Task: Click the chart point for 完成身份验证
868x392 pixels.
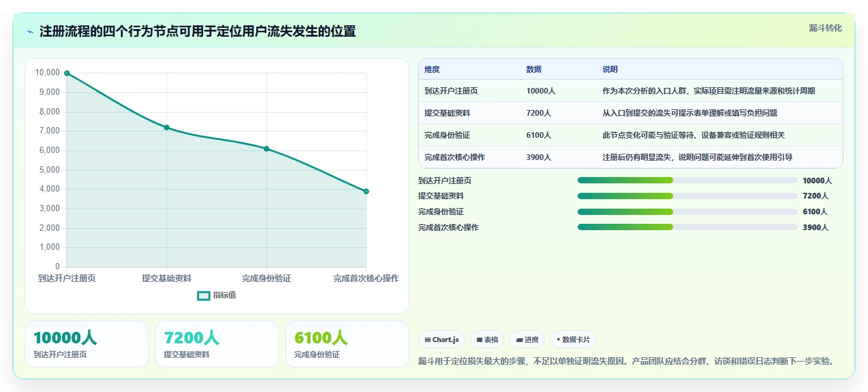Action: click(266, 149)
